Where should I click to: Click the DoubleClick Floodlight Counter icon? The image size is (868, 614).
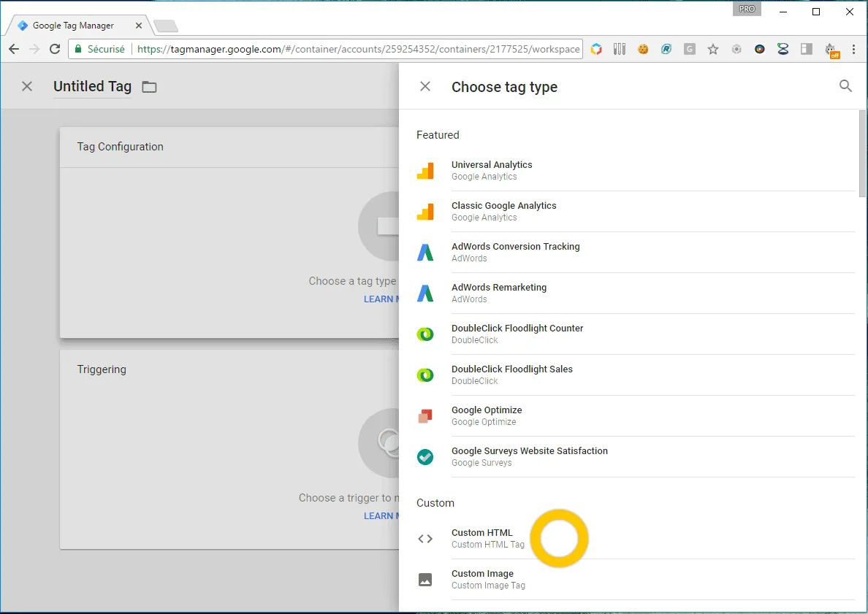pos(425,334)
